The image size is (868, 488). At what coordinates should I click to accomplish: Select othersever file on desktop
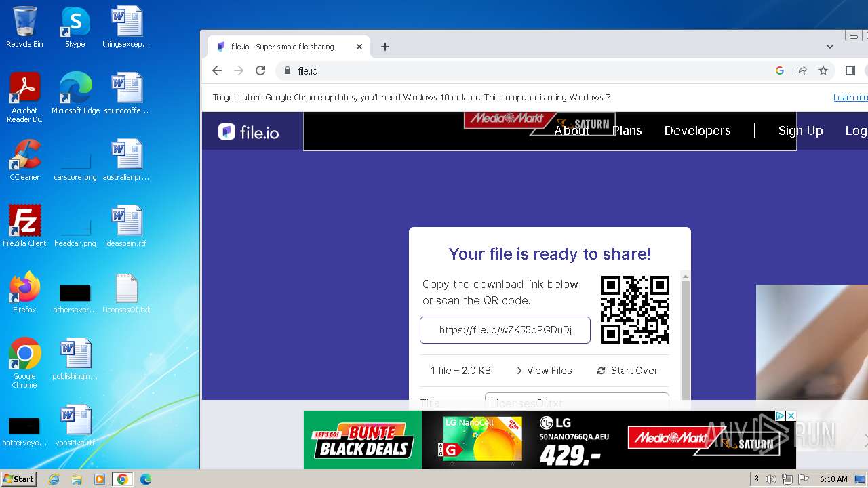[x=75, y=298]
